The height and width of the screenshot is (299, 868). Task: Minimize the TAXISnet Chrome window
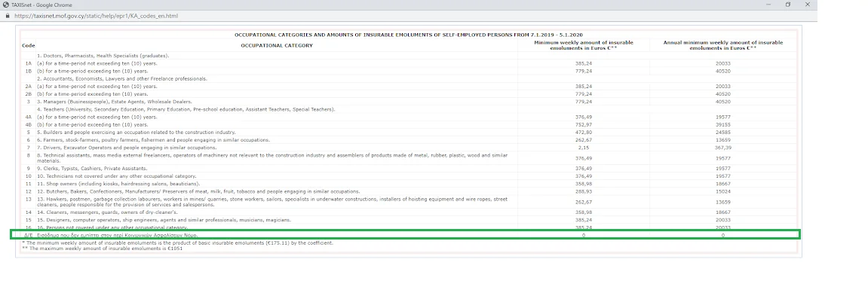coord(768,5)
